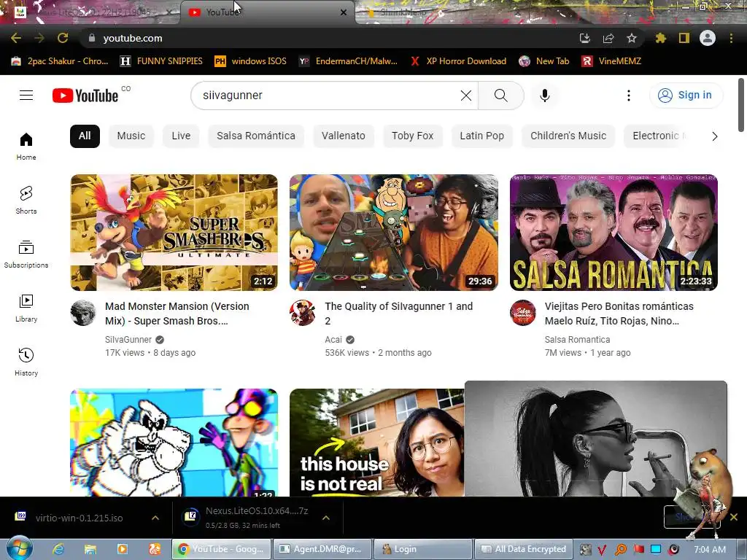Select the Toby Fox filter chip
This screenshot has height=560, width=747.
point(413,136)
